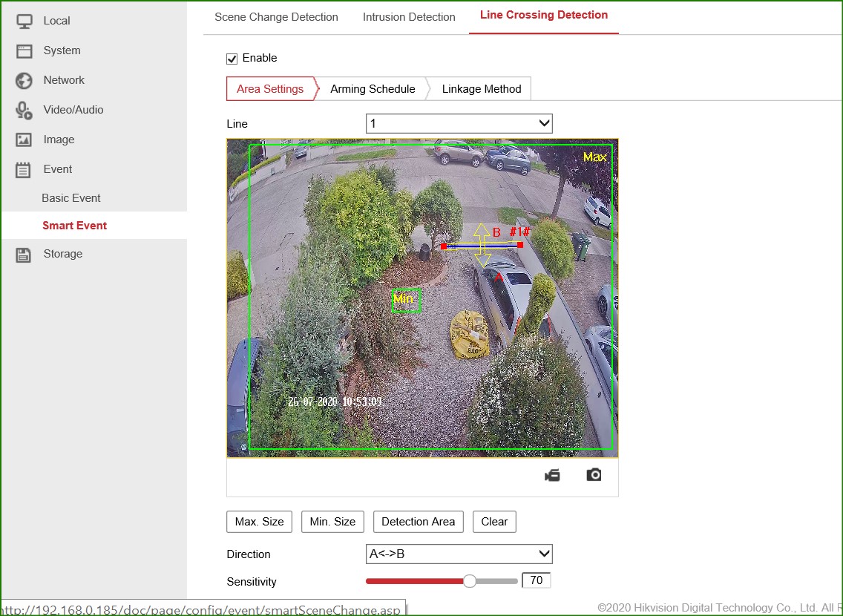Image resolution: width=843 pixels, height=616 pixels.
Task: Click the Sensitivity slider handle
Action: (x=469, y=581)
